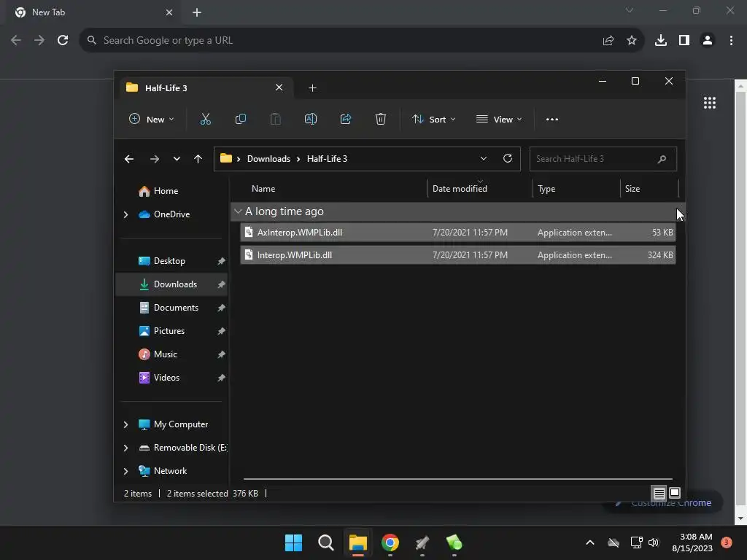Sort by Size column header
The image size is (747, 560).
pos(632,189)
